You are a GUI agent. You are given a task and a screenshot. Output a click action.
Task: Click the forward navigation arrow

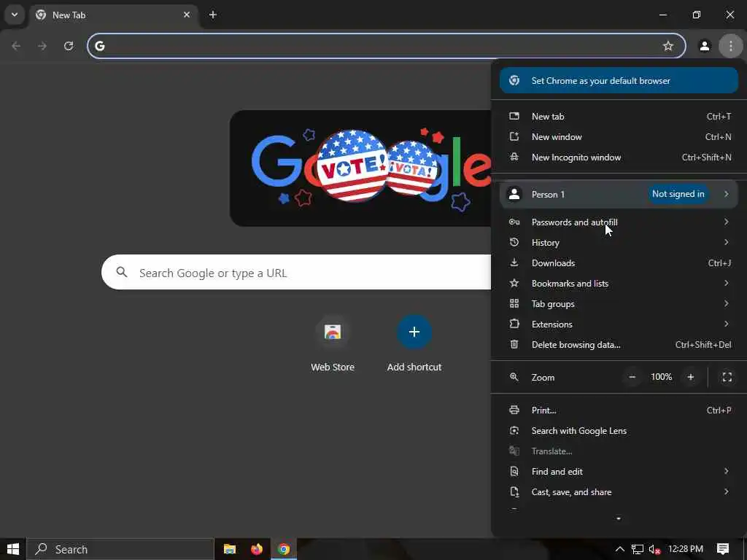(x=42, y=46)
